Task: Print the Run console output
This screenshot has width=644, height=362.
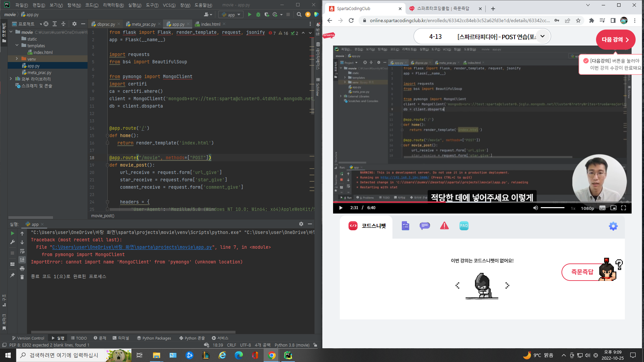Action: point(22,268)
